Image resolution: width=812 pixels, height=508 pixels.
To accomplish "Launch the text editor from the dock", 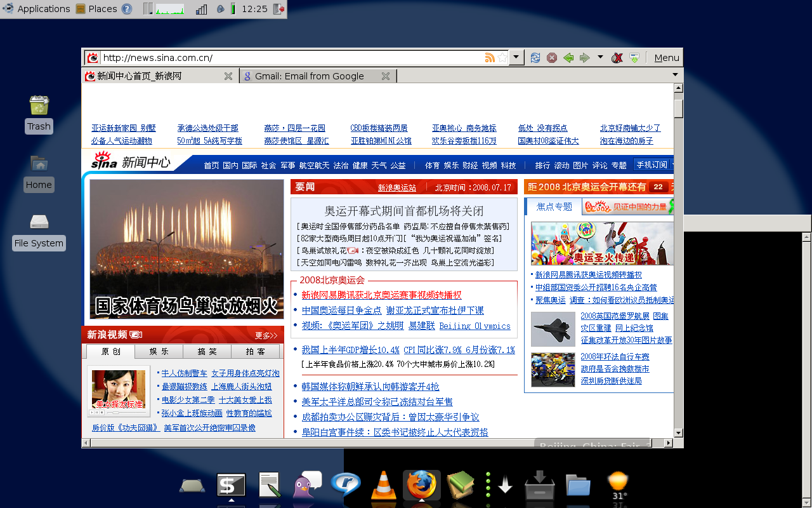I will [270, 485].
